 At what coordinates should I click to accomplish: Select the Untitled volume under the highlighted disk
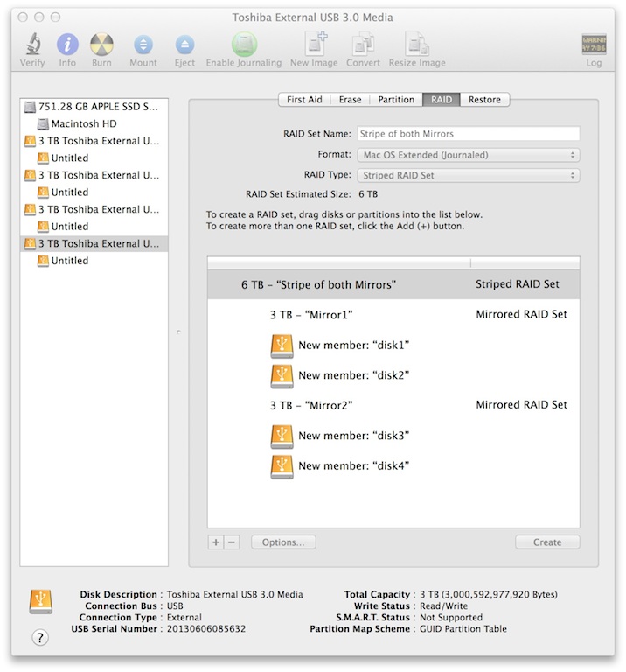pyautogui.click(x=94, y=261)
